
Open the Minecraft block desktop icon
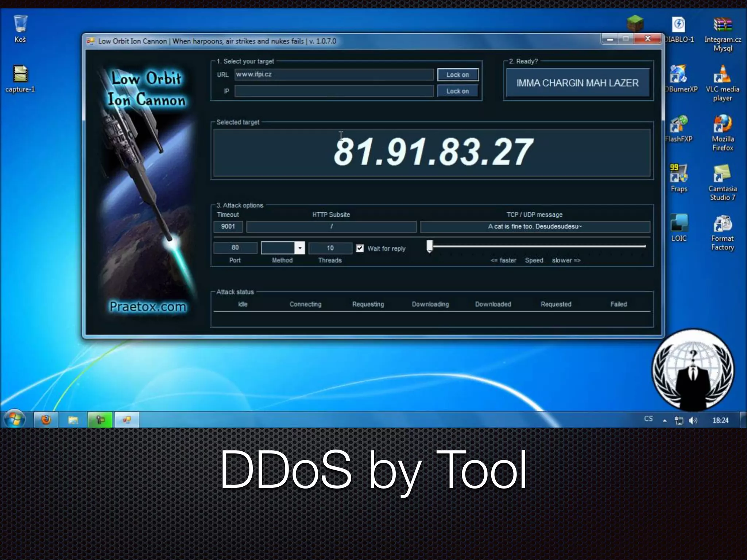coord(635,23)
